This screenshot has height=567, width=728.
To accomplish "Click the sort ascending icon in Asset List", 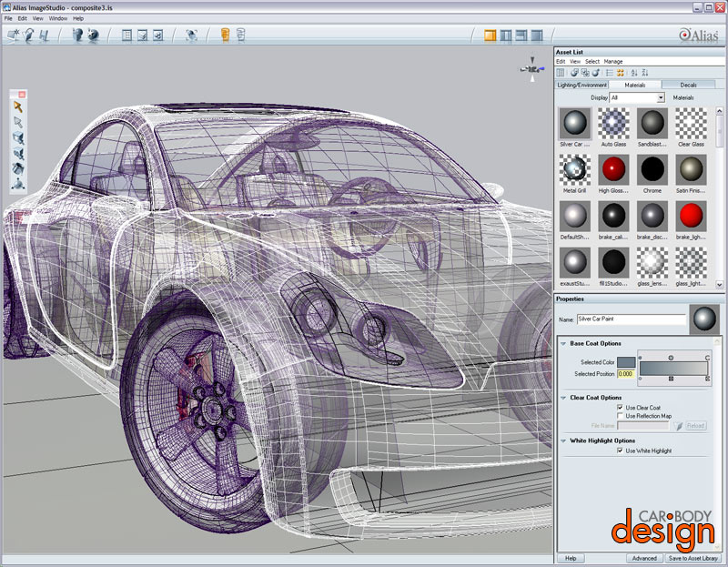I will (634, 72).
